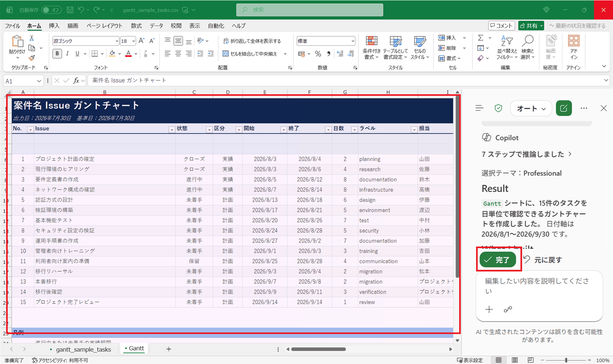Switch to the ページ レイアウト tab
Viewport: 613px width, 364px height.
[104, 26]
